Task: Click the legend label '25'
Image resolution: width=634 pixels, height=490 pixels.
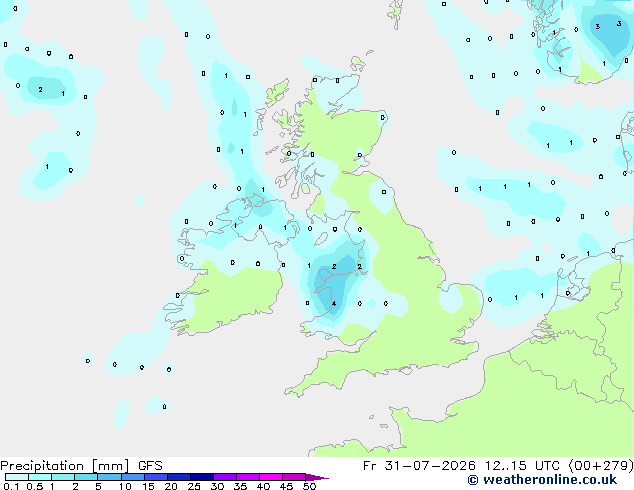Action: (194, 486)
